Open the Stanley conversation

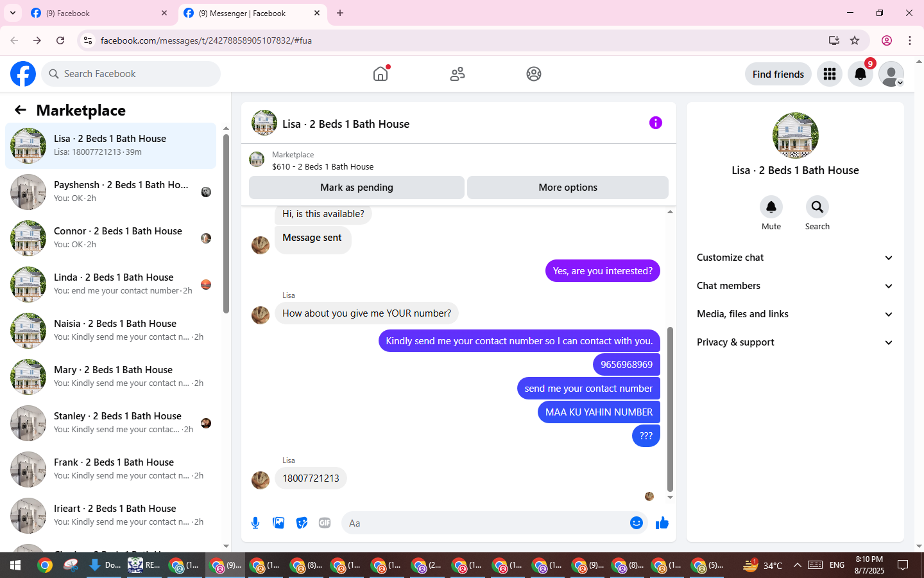[x=110, y=423]
